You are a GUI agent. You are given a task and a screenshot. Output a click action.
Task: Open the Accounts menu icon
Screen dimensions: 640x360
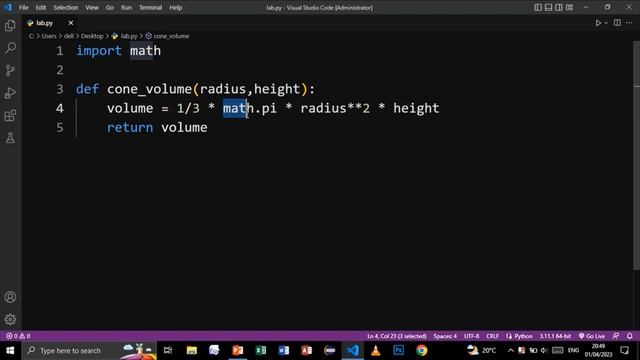tap(10, 297)
